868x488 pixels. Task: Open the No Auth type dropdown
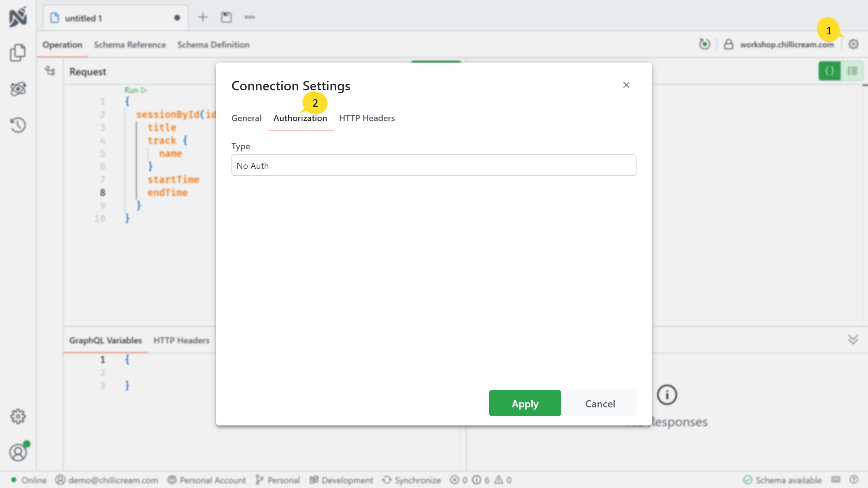point(433,165)
